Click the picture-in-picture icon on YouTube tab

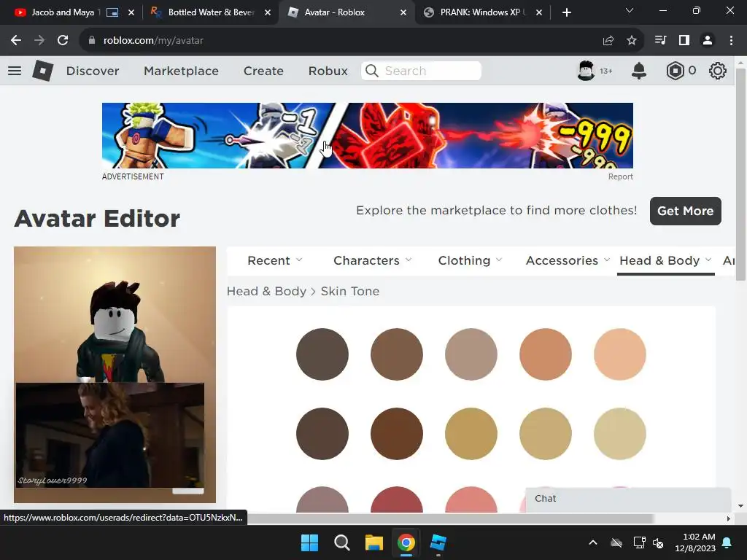click(112, 12)
